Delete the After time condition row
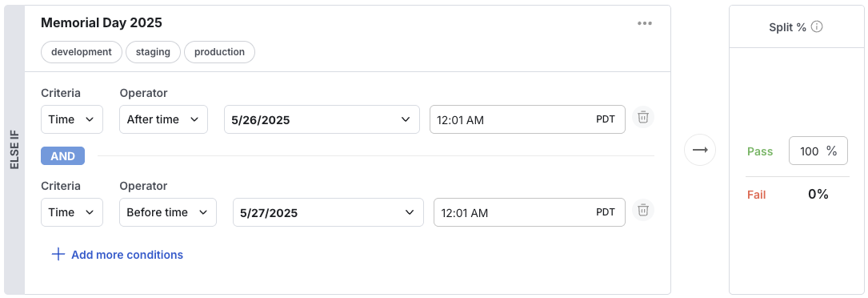The height and width of the screenshot is (298, 868). click(x=643, y=118)
